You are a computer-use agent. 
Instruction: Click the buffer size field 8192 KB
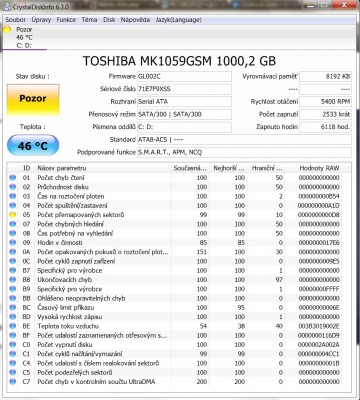click(x=326, y=76)
